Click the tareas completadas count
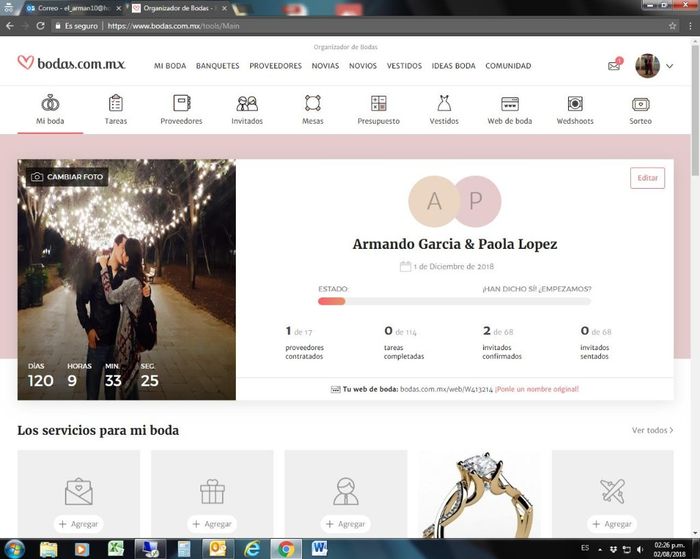This screenshot has width=700, height=559. coord(404,342)
